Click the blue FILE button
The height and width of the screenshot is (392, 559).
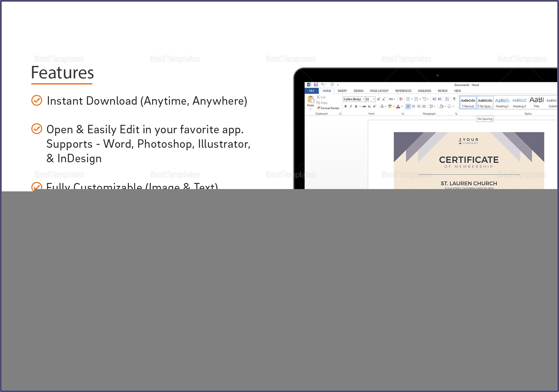coord(312,91)
